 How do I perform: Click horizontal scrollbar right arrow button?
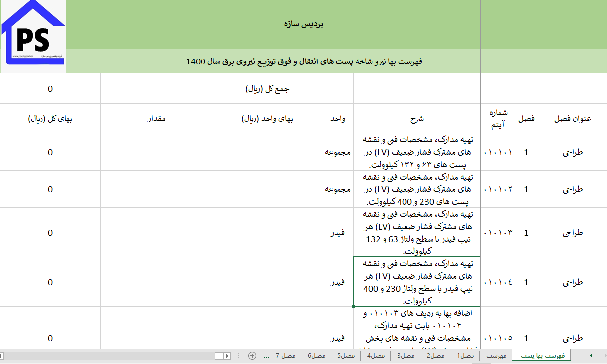227,356
